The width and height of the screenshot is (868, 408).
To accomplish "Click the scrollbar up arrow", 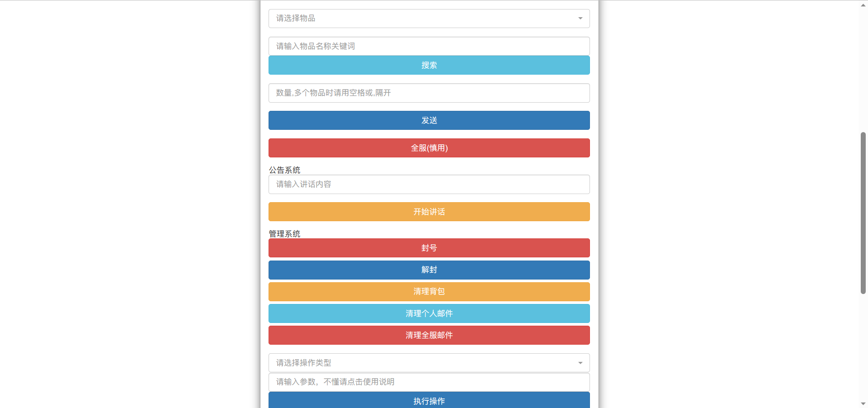I will pos(863,5).
